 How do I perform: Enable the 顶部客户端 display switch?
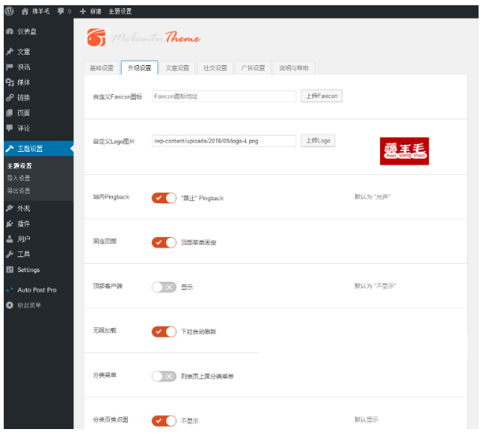tap(164, 287)
